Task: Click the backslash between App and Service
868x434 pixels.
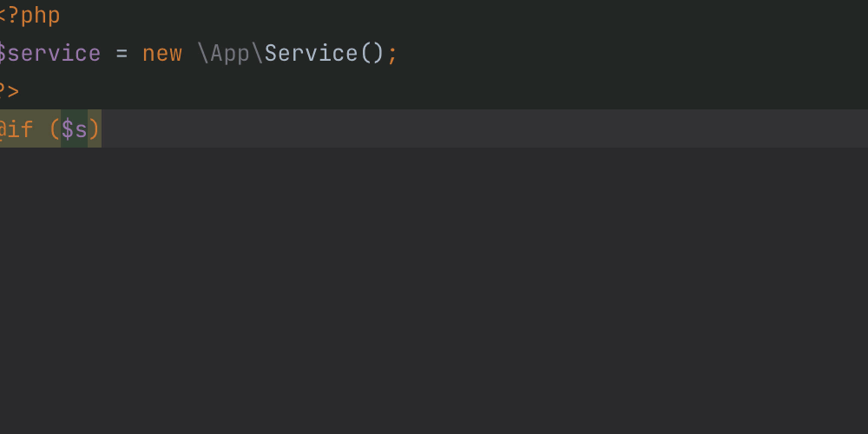Action: tap(258, 54)
